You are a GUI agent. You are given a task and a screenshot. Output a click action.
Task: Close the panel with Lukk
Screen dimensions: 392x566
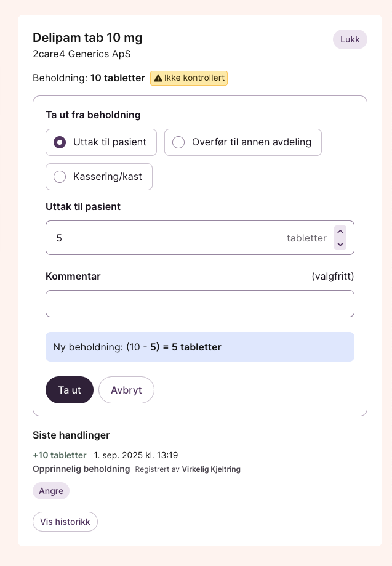(x=350, y=39)
